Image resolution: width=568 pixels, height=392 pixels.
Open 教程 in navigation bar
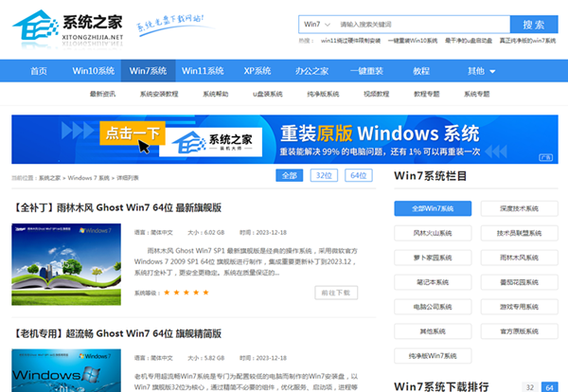click(x=421, y=71)
